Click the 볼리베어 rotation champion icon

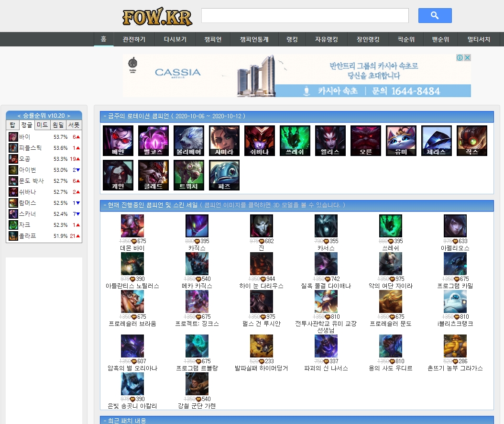[189, 141]
